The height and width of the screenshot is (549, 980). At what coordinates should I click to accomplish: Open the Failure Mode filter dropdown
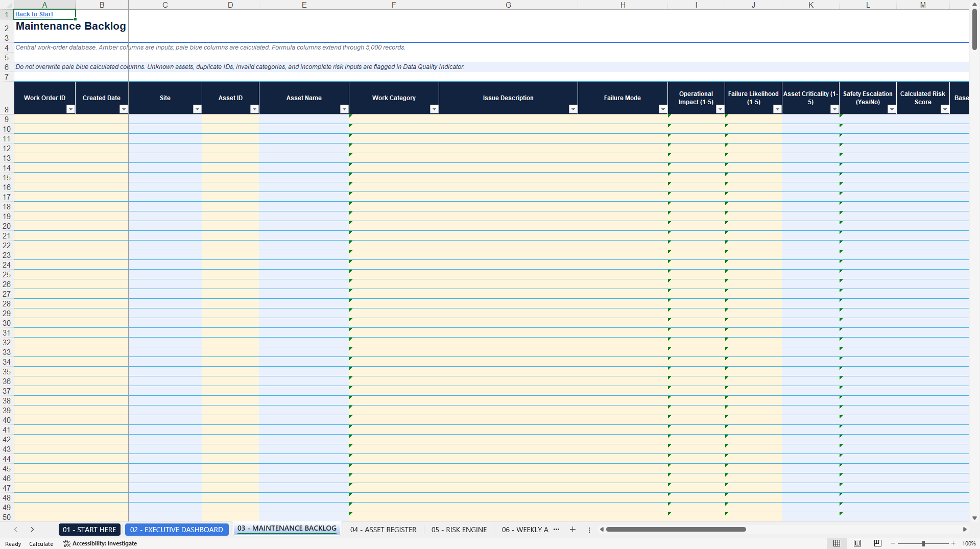click(x=663, y=109)
